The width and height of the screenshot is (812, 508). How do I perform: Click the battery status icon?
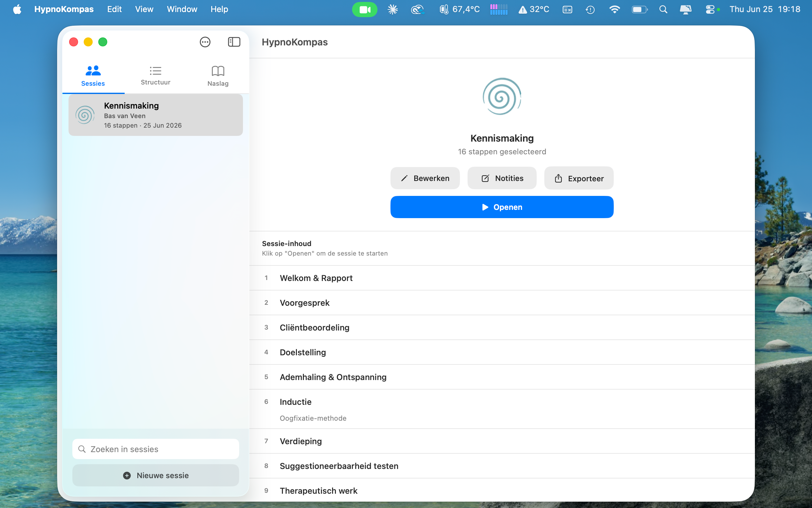[639, 10]
